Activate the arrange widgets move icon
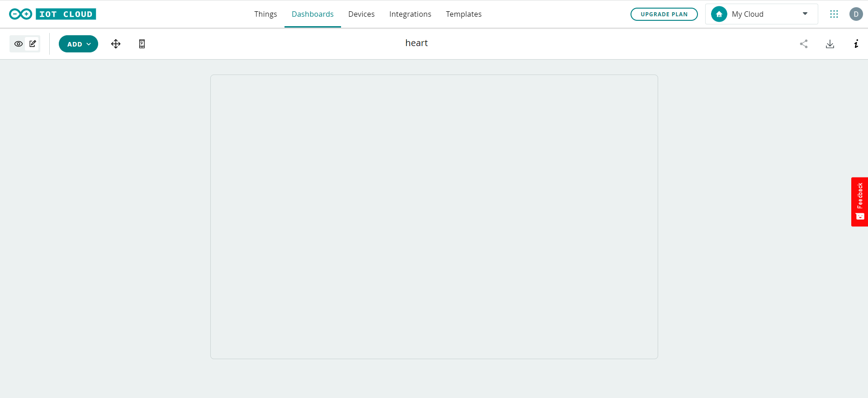Screen dimensions: 868x398 [x=116, y=44]
